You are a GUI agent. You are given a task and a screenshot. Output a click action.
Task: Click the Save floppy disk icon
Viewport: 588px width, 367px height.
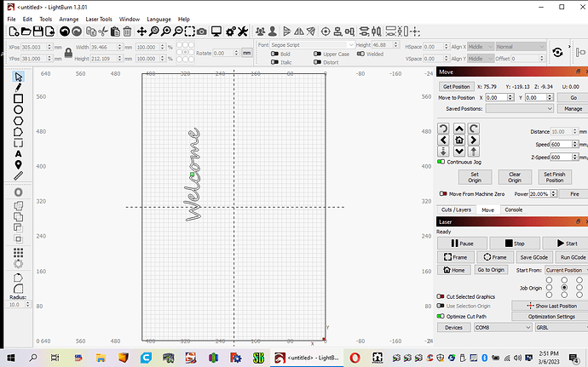point(37,32)
